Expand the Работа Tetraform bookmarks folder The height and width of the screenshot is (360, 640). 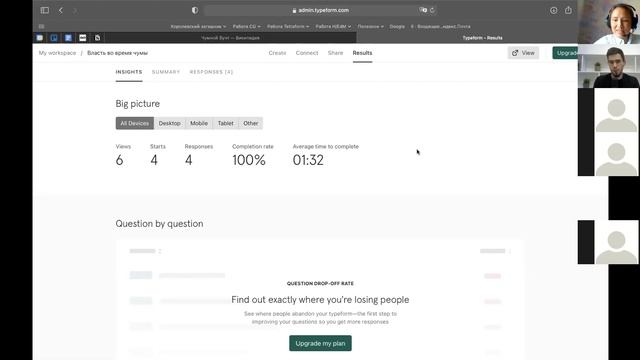(288, 27)
